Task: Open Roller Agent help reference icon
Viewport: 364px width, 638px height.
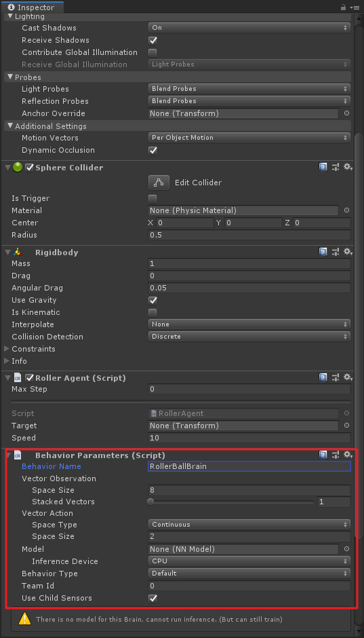Action: coord(323,377)
